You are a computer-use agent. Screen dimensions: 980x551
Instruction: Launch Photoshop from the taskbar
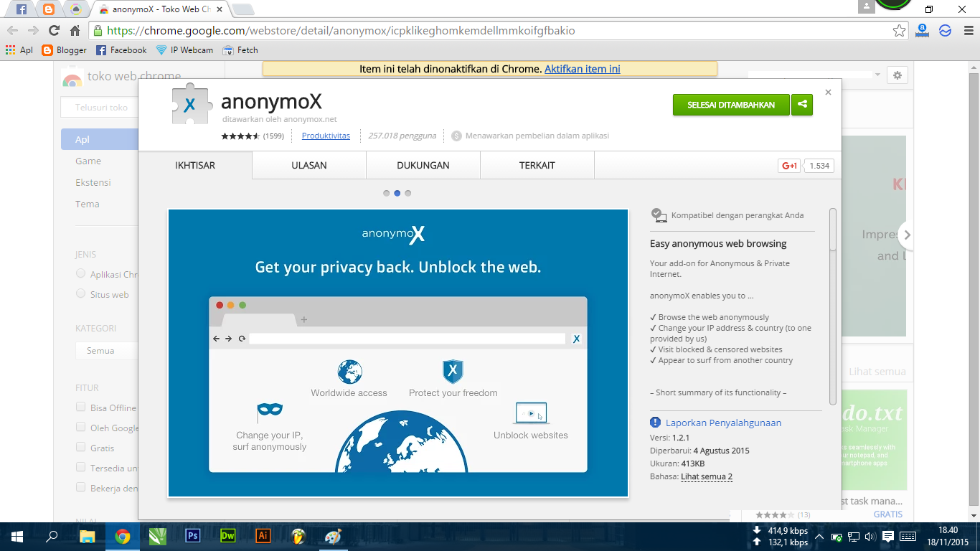(192, 536)
